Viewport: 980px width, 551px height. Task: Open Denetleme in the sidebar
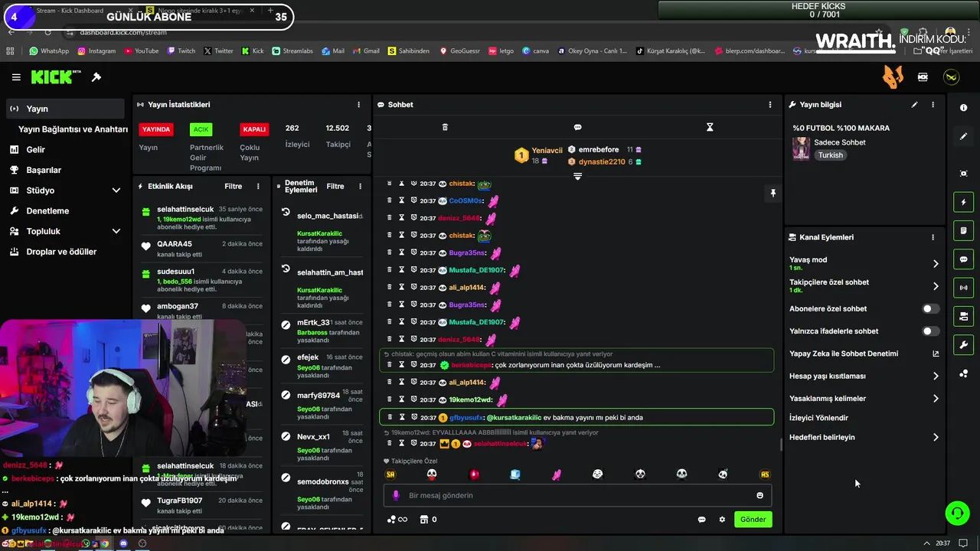tap(47, 210)
